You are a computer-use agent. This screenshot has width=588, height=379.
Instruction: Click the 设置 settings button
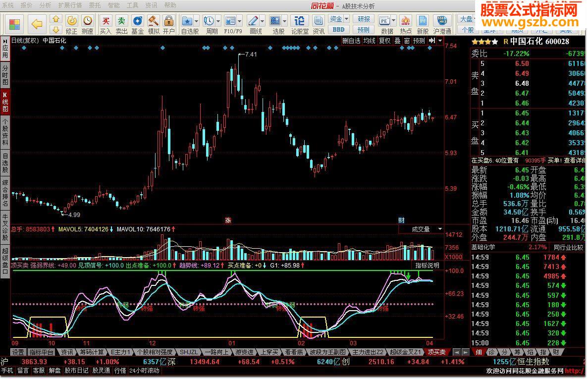18,352
